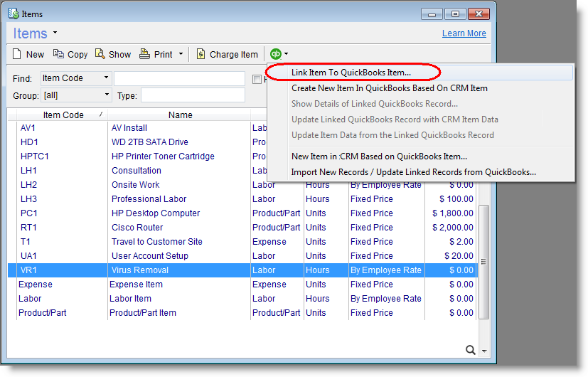Click the New item page icon
The width and height of the screenshot is (588, 377).
(x=17, y=54)
